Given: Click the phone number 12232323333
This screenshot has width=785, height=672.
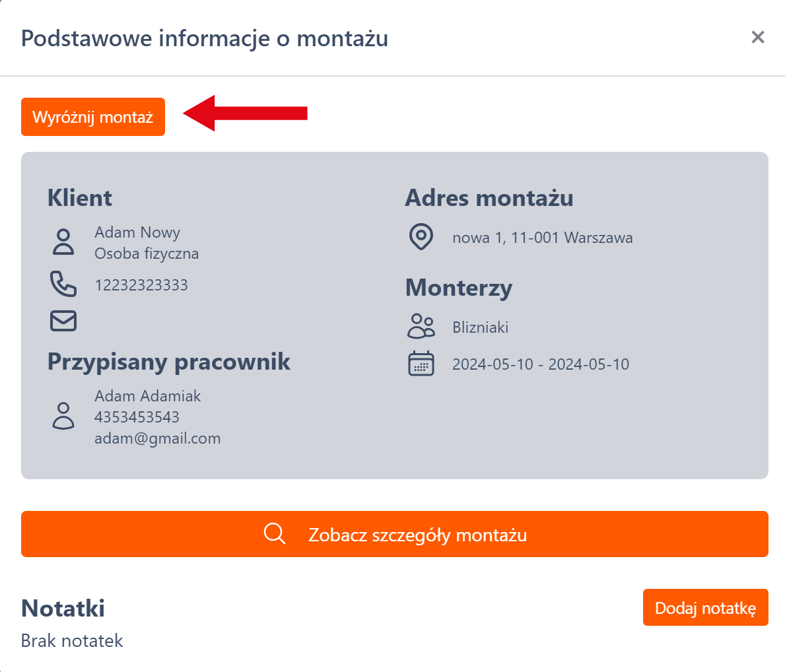Looking at the screenshot, I should 141,285.
